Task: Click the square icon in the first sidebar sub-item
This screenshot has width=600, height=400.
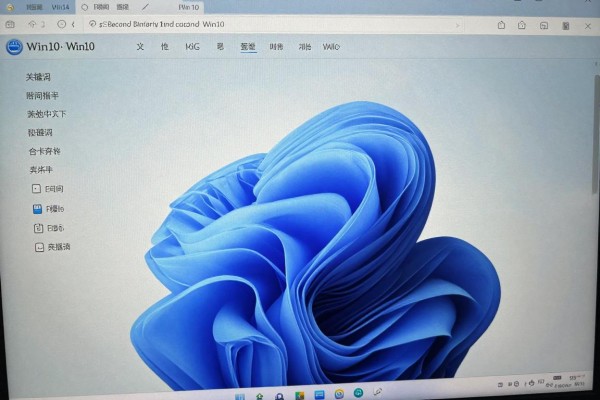Action: (x=36, y=188)
